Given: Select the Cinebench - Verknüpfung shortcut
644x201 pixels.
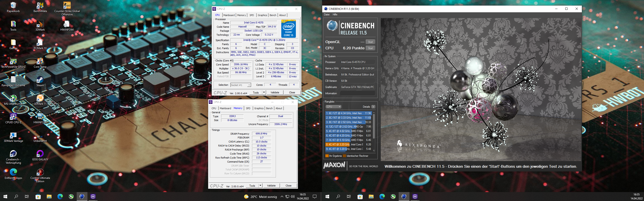Looking at the screenshot, I should [13, 157].
